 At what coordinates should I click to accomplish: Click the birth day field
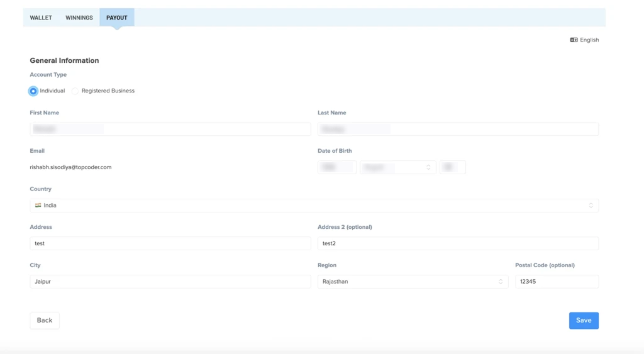pyautogui.click(x=453, y=167)
